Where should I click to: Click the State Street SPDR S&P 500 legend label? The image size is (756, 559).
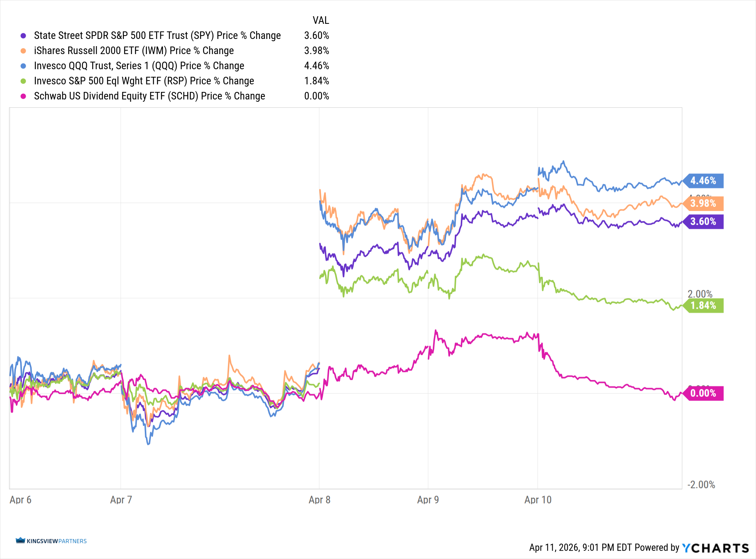[157, 36]
